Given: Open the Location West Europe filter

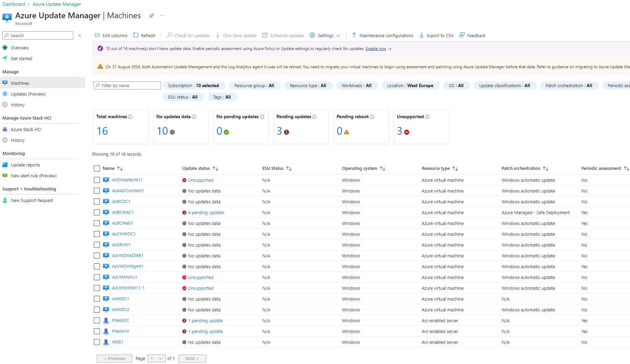Looking at the screenshot, I should coord(410,86).
